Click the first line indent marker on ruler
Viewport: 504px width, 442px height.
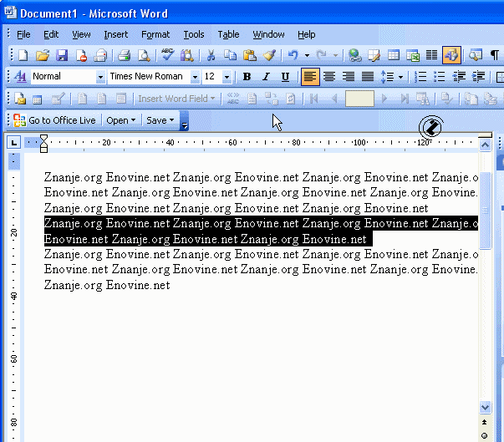pyautogui.click(x=43, y=138)
